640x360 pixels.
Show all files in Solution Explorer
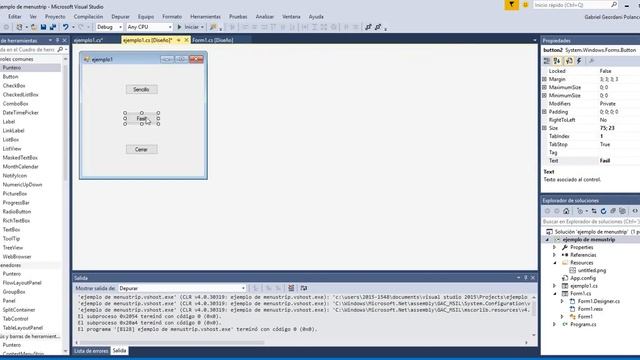point(622,211)
